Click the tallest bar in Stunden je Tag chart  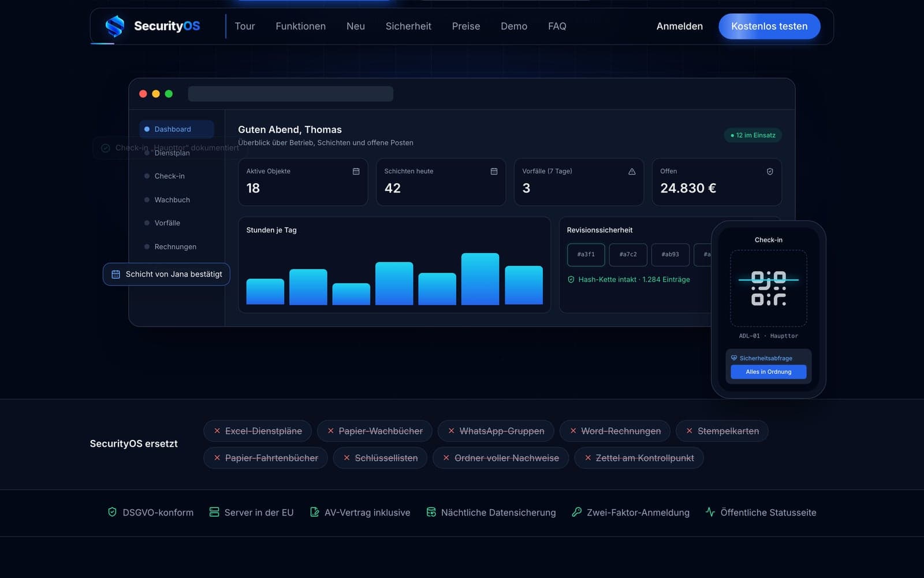480,279
